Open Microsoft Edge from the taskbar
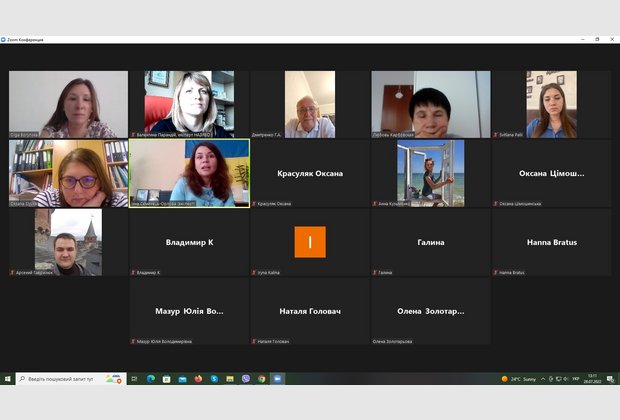 [x=151, y=379]
